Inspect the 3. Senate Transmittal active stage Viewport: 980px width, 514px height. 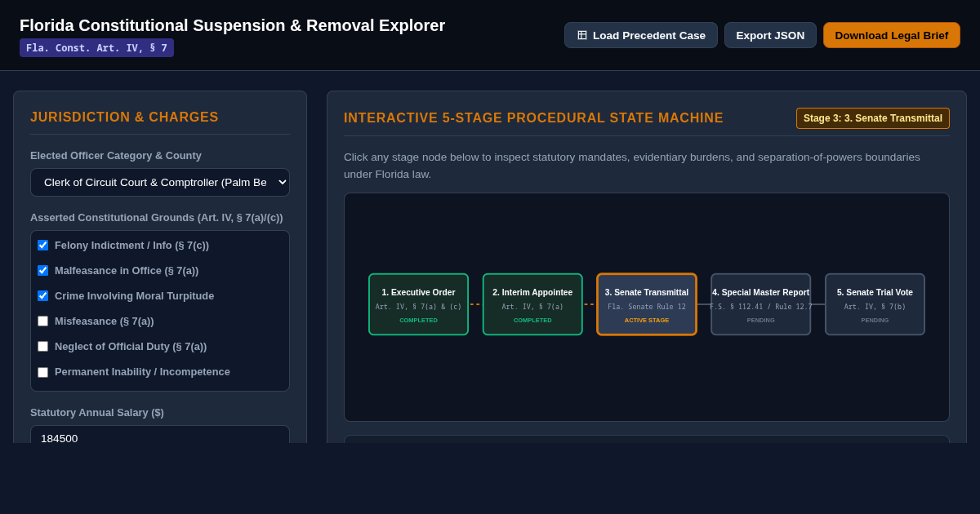[x=647, y=304]
